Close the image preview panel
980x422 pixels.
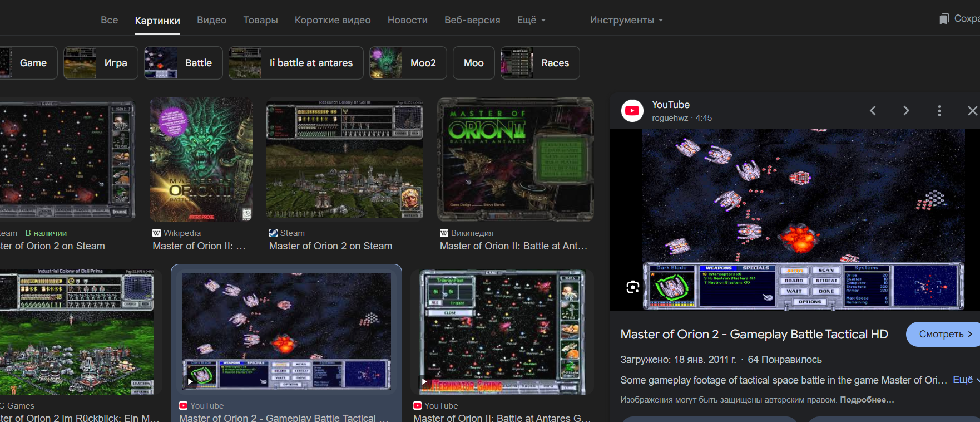click(972, 111)
